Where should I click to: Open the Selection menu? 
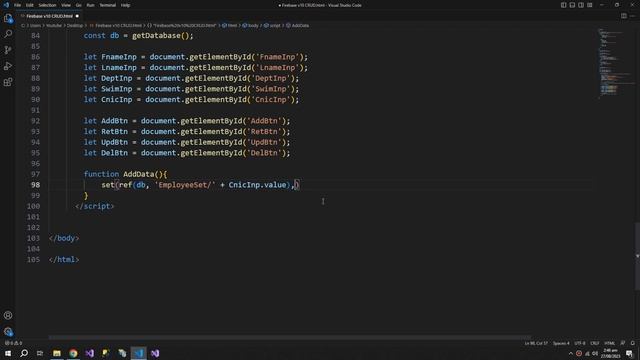(x=47, y=5)
